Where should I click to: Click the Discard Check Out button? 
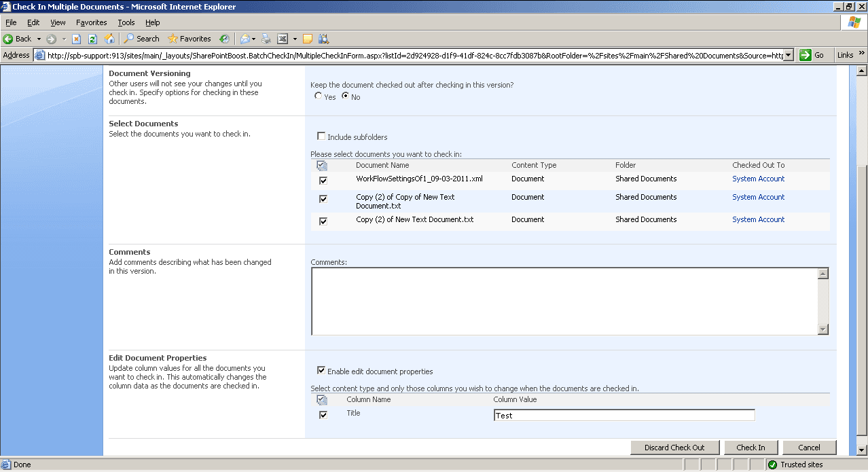coord(674,448)
